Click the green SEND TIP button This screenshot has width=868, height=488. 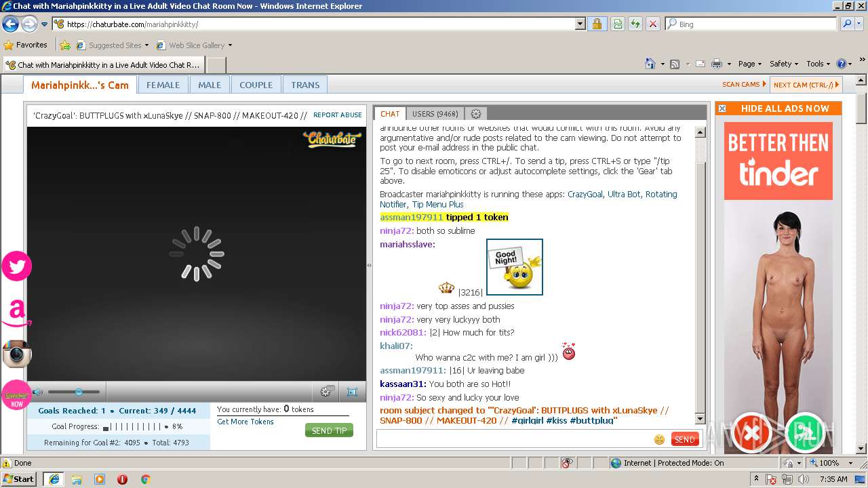tap(330, 430)
